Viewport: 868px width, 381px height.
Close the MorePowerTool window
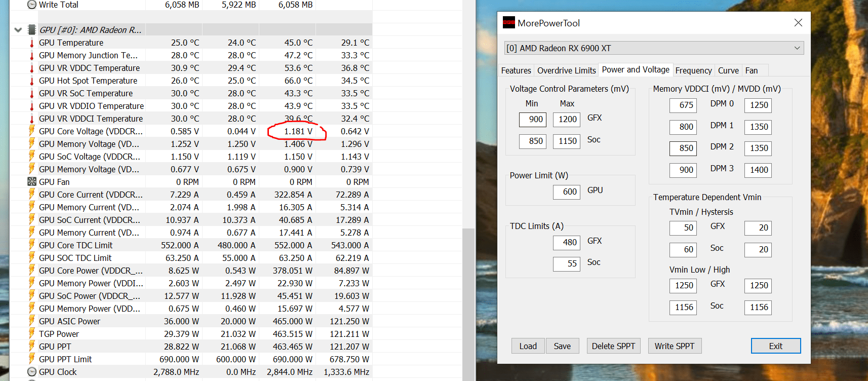pos(798,23)
